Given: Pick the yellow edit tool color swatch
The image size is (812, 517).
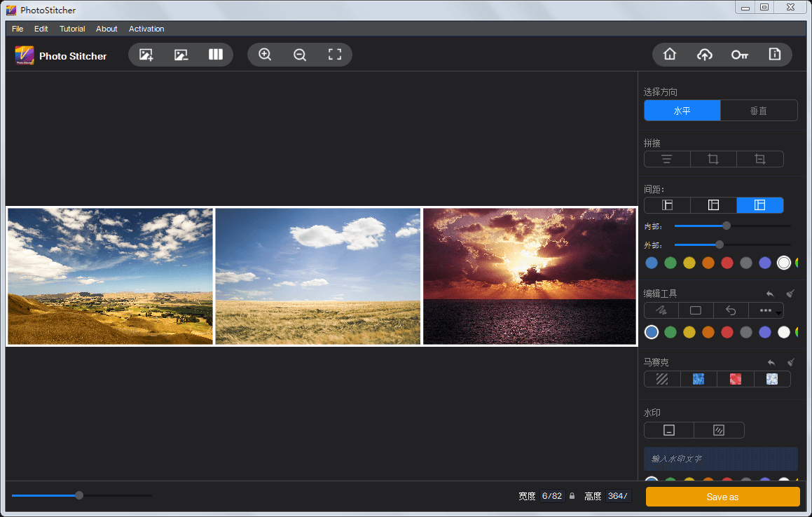Looking at the screenshot, I should pos(689,332).
